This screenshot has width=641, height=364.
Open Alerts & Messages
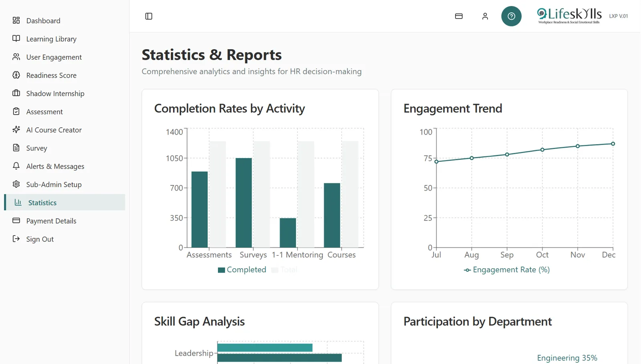[65, 166]
